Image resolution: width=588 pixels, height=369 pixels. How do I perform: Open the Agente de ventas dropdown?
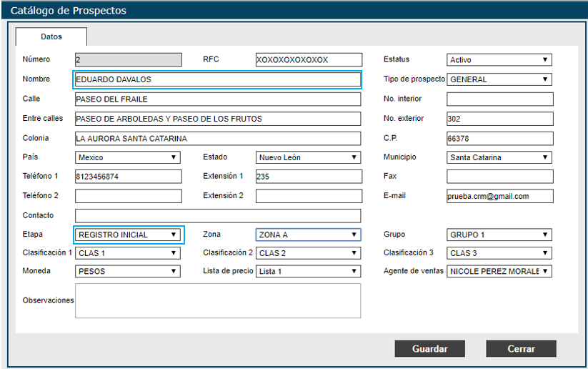499,271
